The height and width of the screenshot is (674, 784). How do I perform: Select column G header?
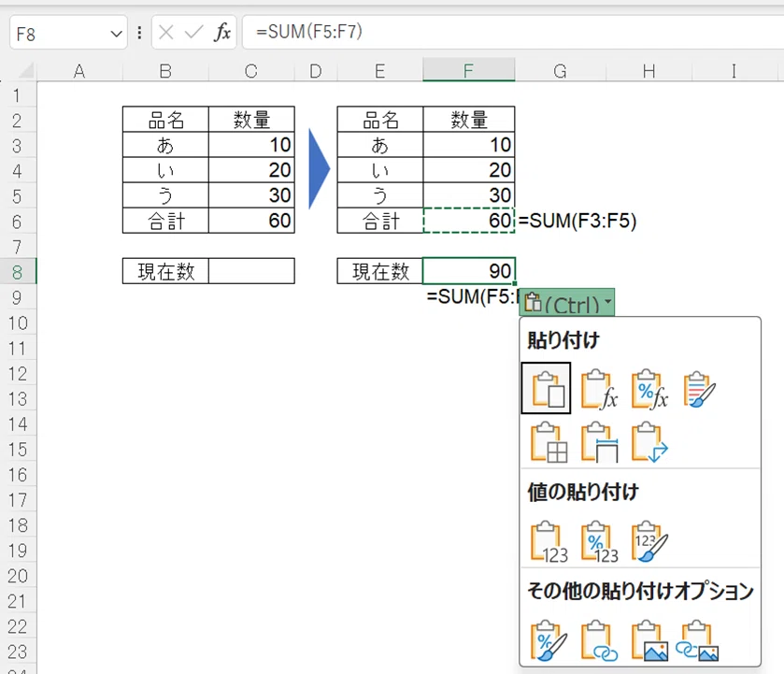(560, 71)
